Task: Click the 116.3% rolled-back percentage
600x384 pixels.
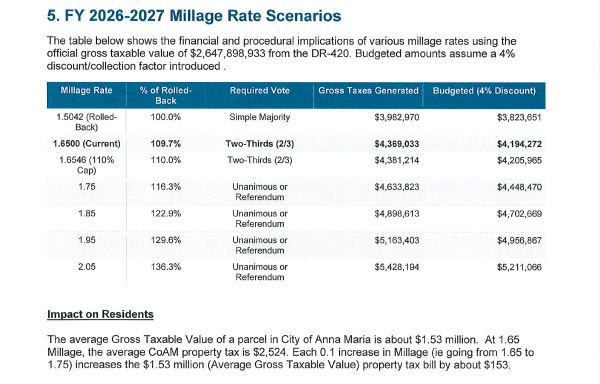Action: coord(166,187)
